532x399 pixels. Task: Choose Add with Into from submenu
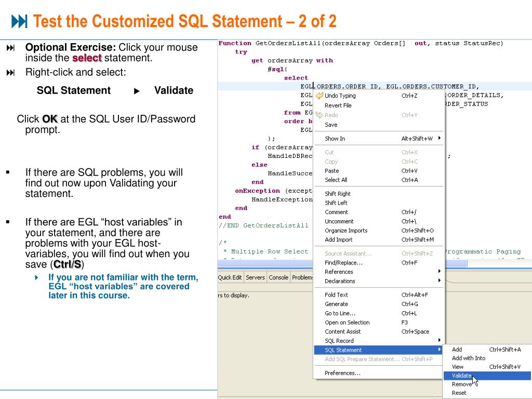pos(468,358)
